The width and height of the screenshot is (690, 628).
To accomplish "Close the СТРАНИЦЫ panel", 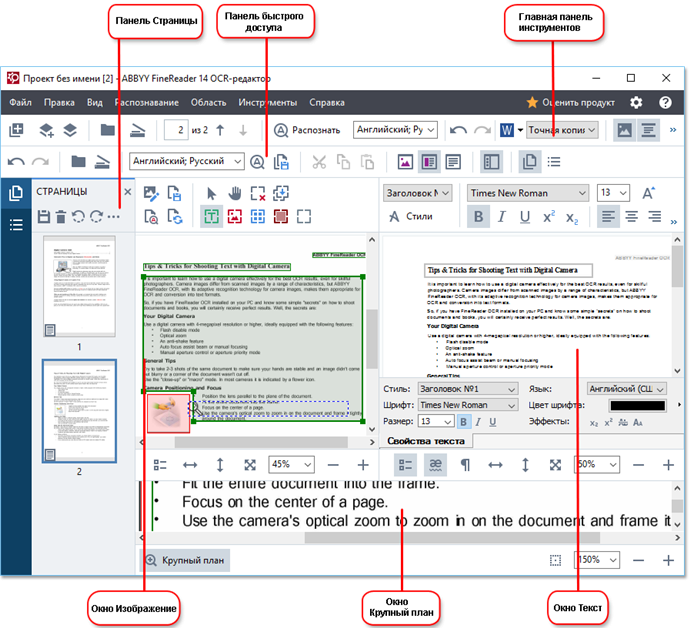I will 128,192.
